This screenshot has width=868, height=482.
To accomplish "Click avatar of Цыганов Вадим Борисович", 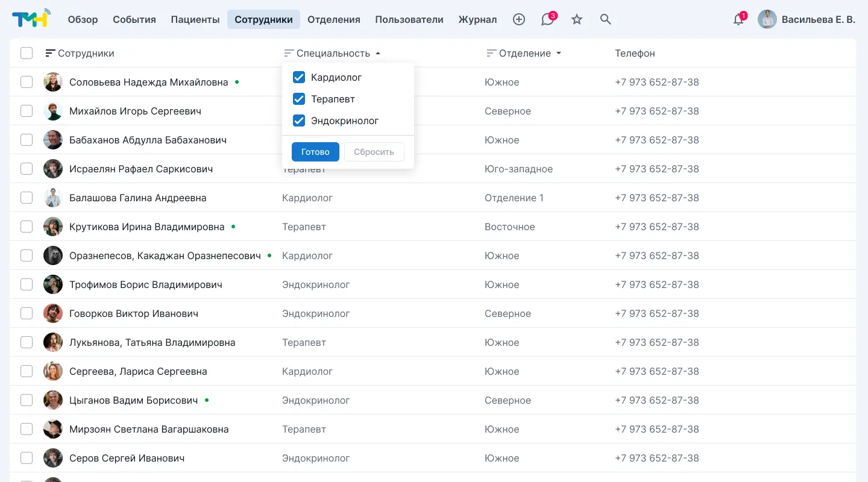I will point(53,400).
